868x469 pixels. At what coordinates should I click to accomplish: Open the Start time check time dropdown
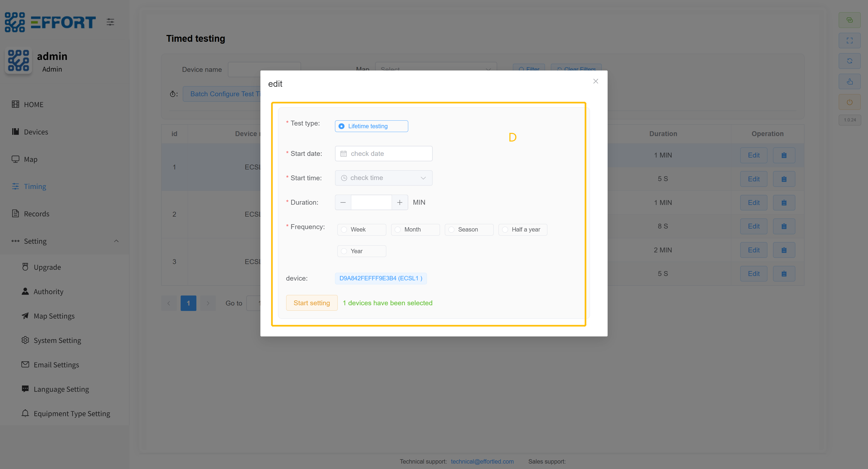pyautogui.click(x=384, y=178)
